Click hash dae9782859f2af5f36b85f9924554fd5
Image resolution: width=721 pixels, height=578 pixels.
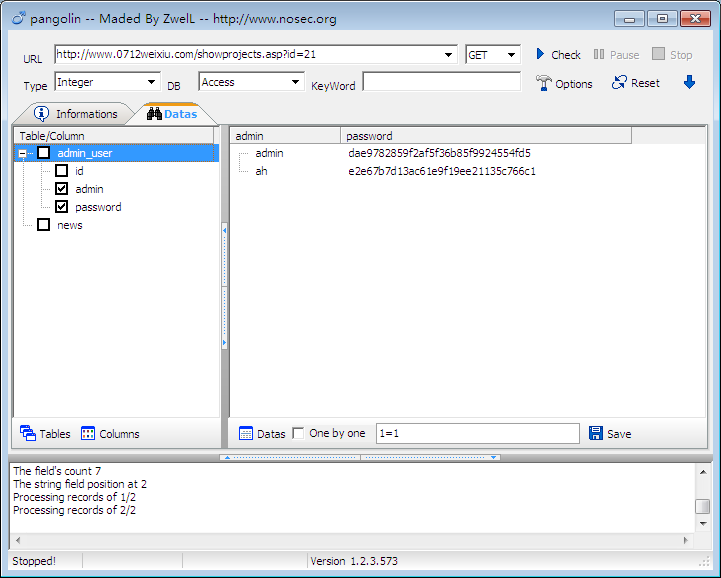point(439,153)
